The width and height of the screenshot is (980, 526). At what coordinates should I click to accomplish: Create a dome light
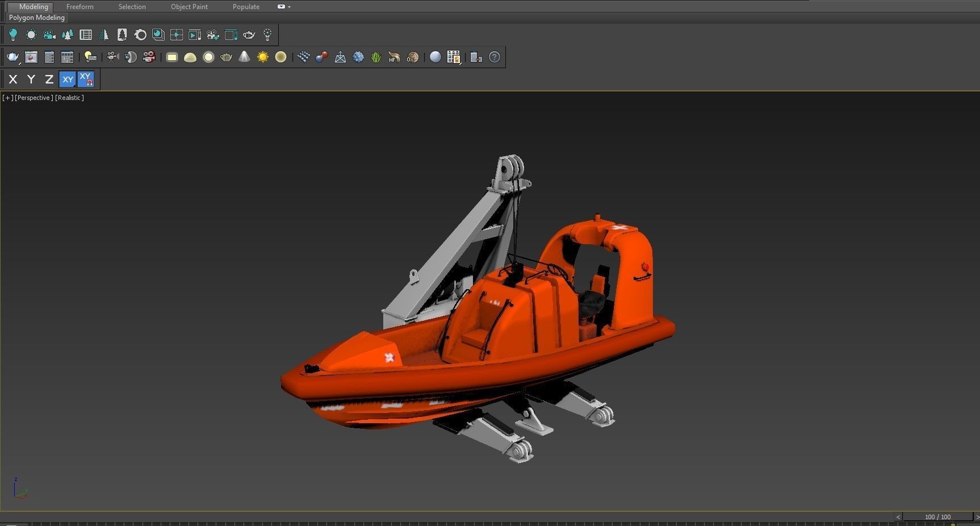pyautogui.click(x=190, y=57)
